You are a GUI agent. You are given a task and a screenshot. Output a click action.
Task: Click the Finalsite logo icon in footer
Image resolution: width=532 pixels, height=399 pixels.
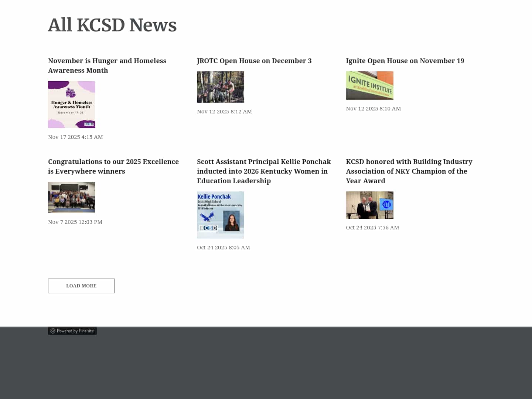pos(53,331)
